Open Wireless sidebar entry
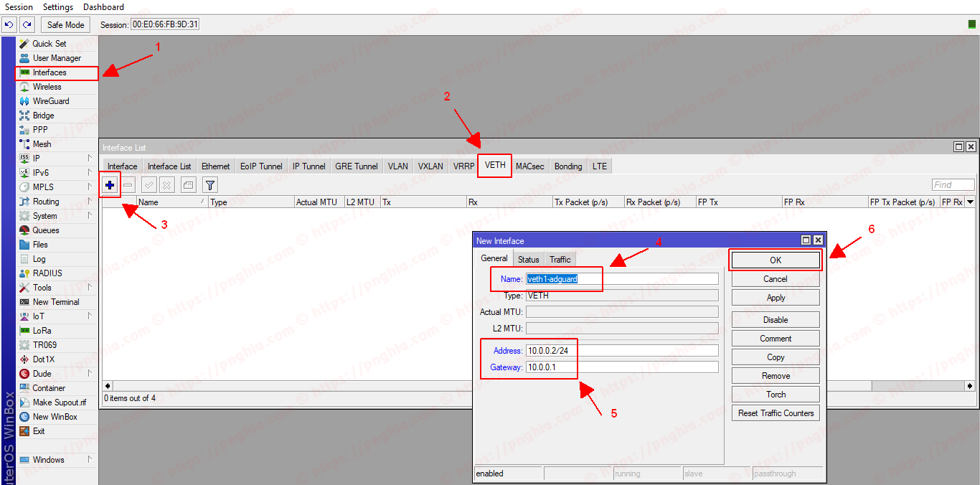 tap(47, 87)
